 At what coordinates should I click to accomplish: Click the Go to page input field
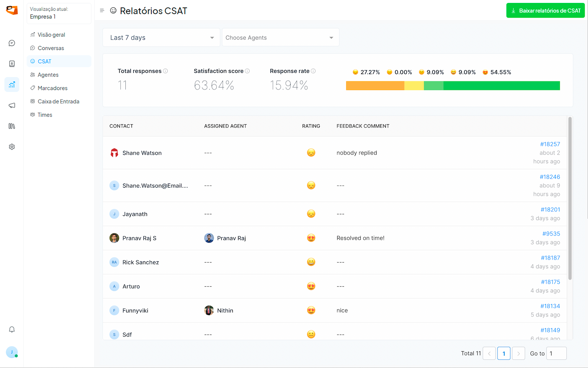coord(556,353)
